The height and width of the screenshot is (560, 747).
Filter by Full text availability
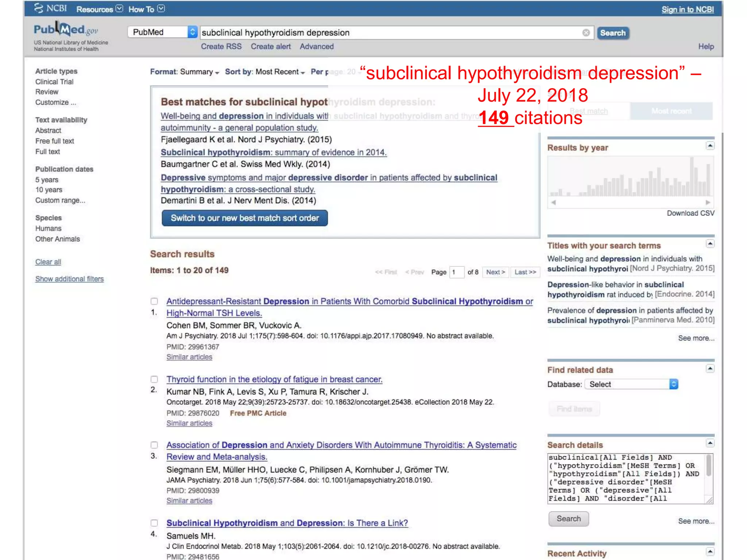click(47, 152)
